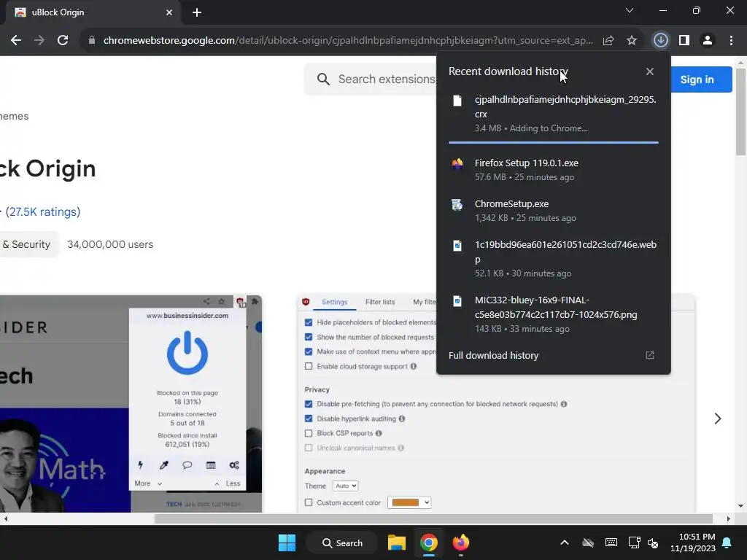Open the 27.5K ratings link
The width and height of the screenshot is (747, 560).
click(43, 212)
